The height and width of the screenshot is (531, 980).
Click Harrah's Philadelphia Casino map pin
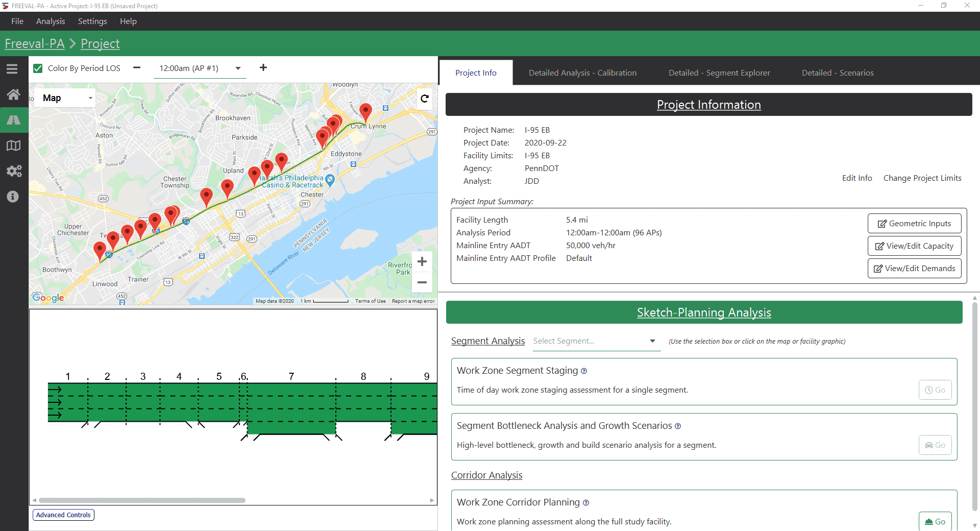click(x=330, y=179)
